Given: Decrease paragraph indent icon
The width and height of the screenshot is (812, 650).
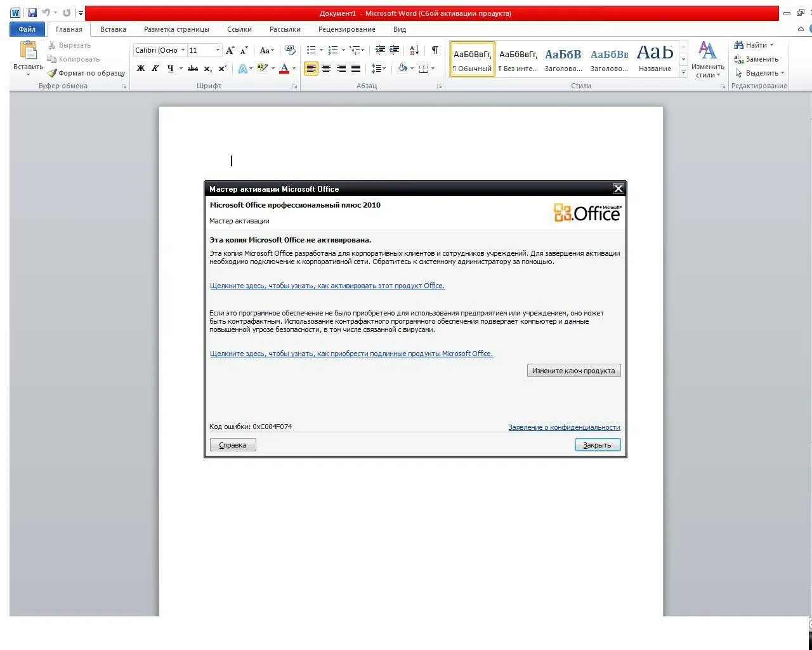Looking at the screenshot, I should [380, 50].
